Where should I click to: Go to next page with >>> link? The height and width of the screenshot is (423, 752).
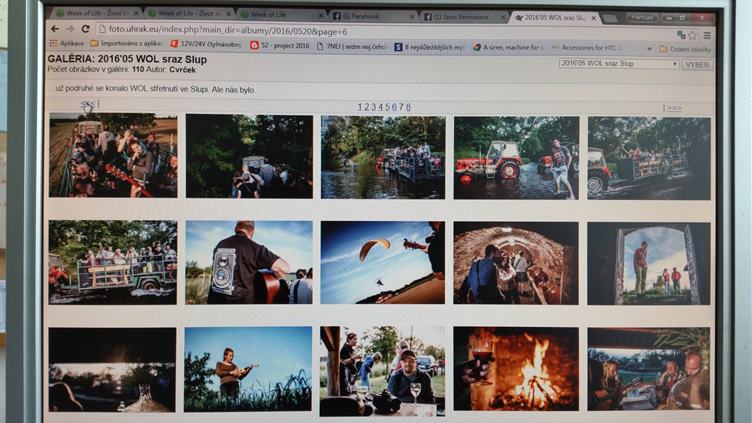pyautogui.click(x=674, y=108)
